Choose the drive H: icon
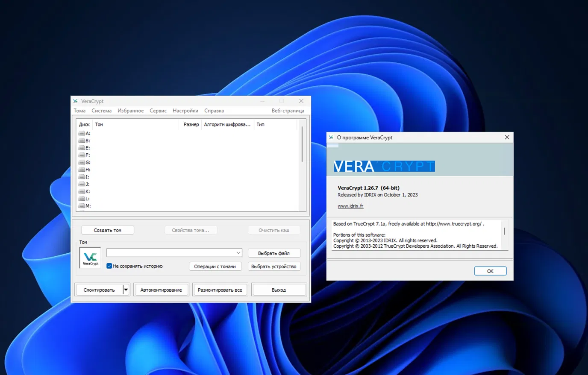Viewport: 588px width, 375px height. click(82, 170)
